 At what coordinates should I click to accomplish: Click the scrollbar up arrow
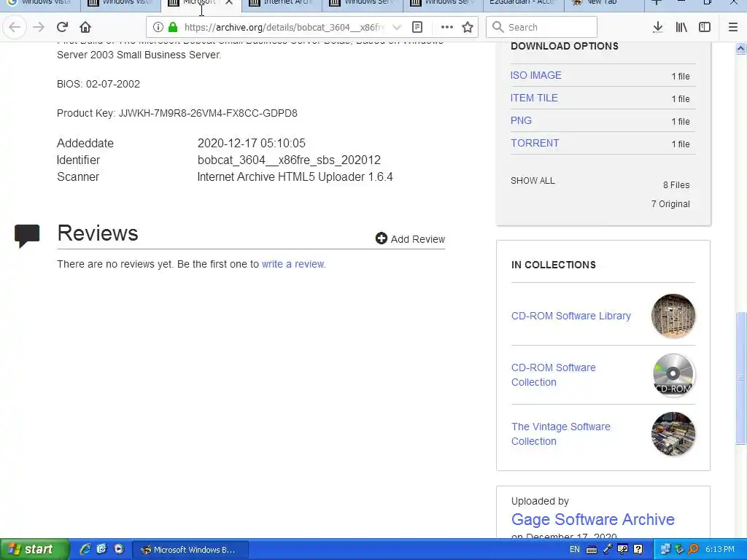(x=741, y=47)
